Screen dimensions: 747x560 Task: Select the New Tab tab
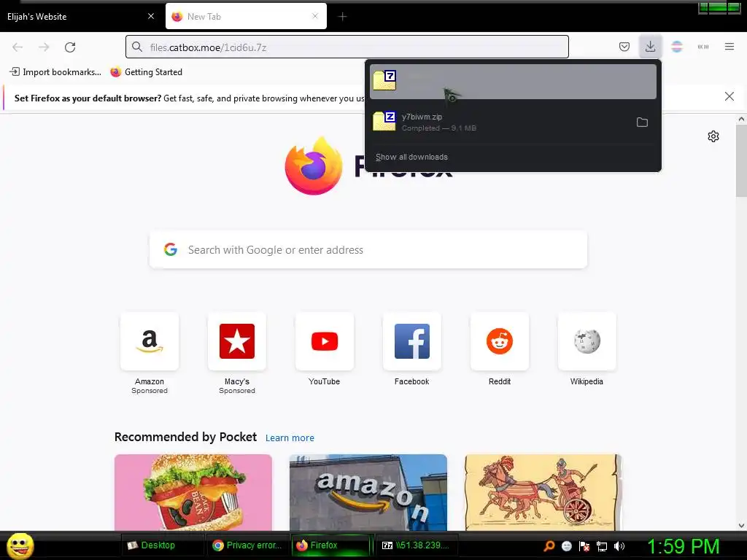pos(246,16)
